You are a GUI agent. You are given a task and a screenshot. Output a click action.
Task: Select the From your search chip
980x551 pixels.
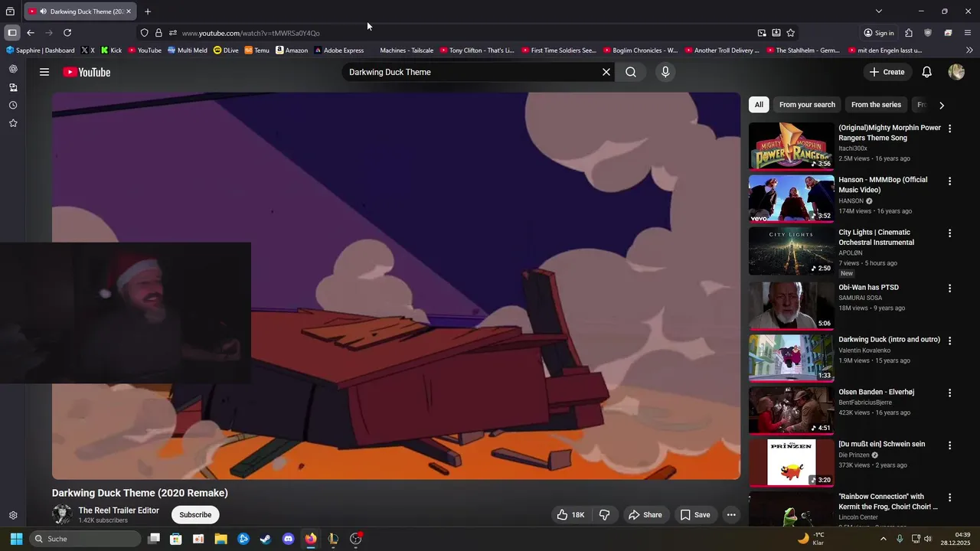point(807,105)
